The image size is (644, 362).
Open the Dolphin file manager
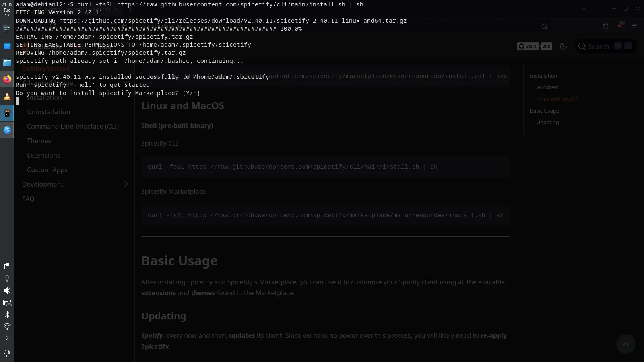(7, 62)
